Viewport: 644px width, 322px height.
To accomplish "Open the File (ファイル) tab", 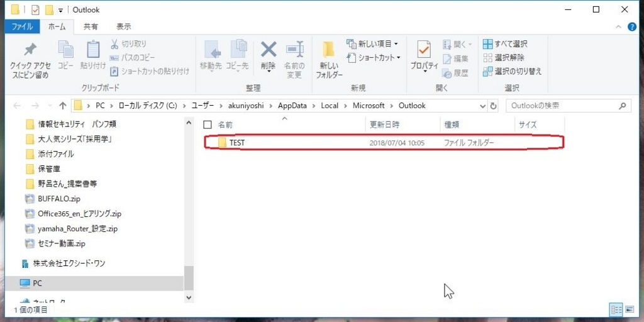I will coord(22,26).
